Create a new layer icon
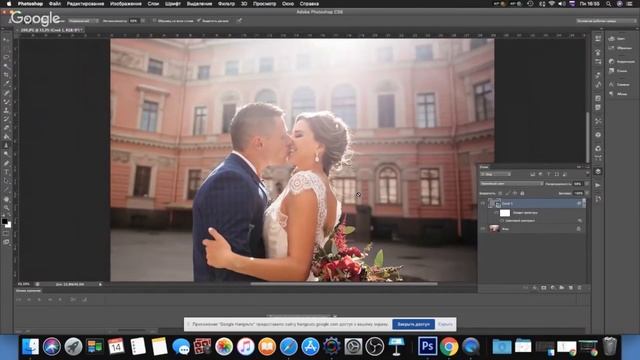 (x=571, y=288)
